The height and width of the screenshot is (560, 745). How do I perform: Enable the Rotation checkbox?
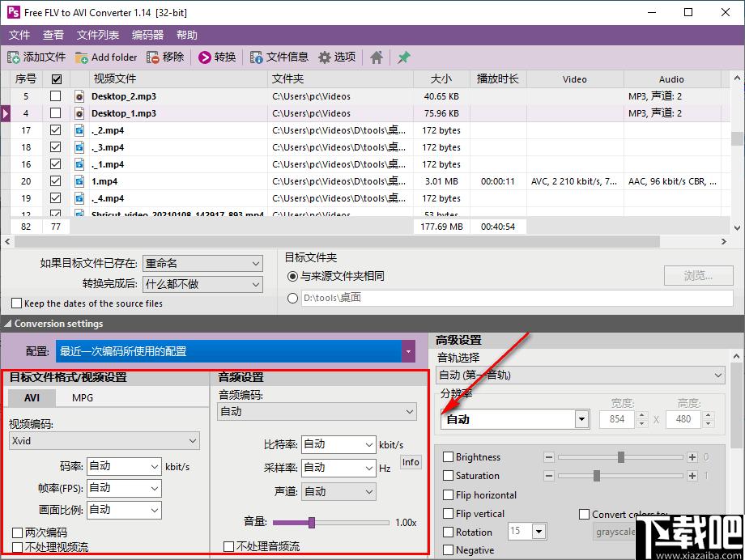click(448, 532)
